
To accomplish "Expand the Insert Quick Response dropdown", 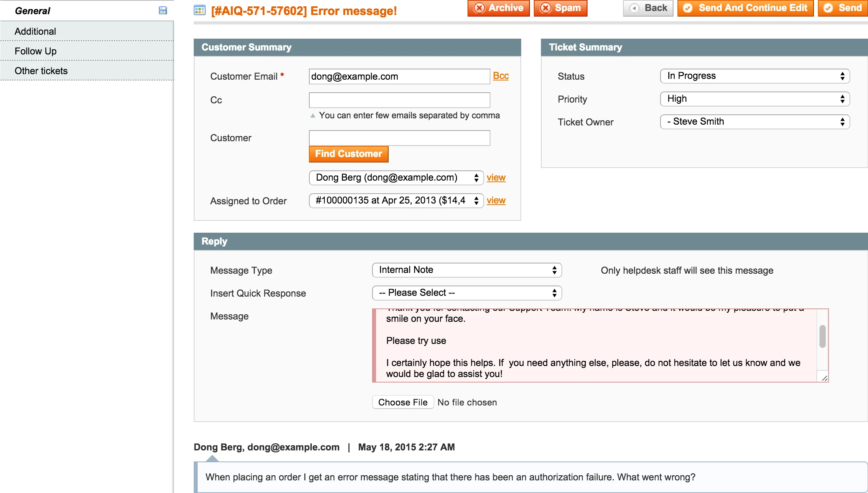I will 466,293.
